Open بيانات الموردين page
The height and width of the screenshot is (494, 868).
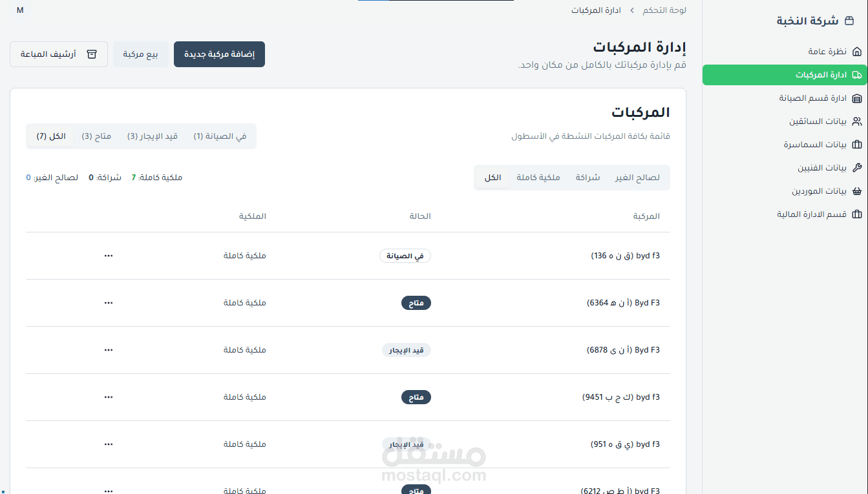pyautogui.click(x=785, y=191)
